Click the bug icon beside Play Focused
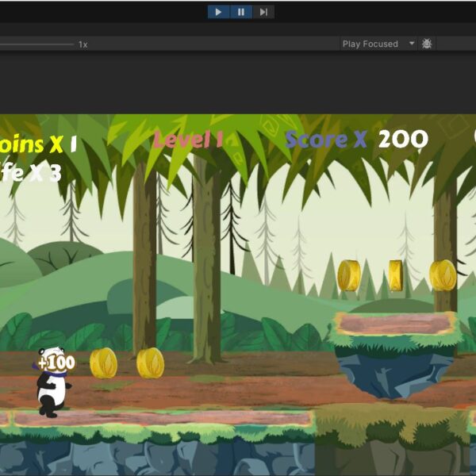476x476 pixels. 428,44
